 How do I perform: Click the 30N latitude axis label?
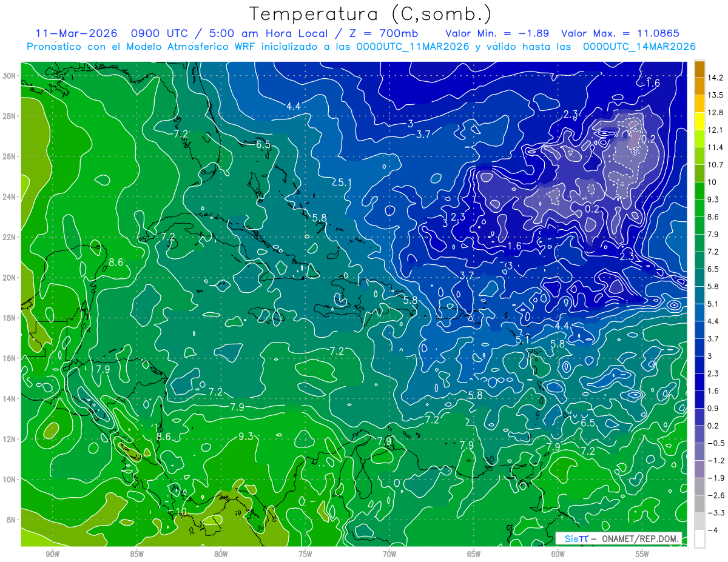coord(10,76)
